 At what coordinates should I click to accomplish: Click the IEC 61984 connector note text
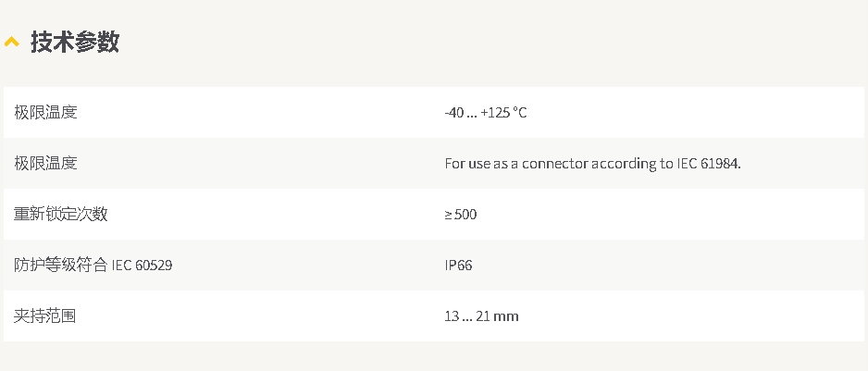592,164
